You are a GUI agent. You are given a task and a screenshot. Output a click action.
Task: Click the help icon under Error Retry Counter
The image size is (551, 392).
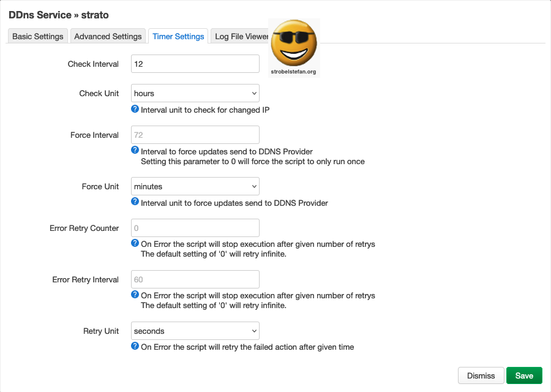coord(135,243)
